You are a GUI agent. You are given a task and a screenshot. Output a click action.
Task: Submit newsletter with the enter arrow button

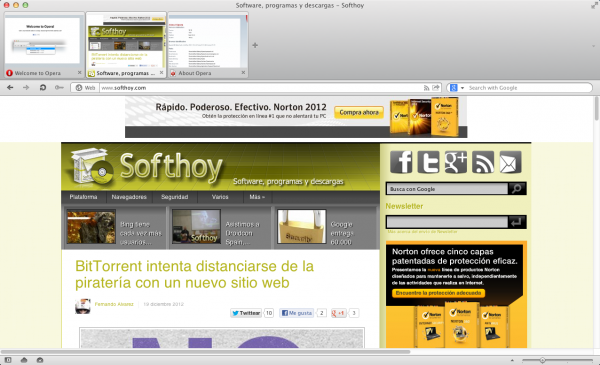pos(517,222)
